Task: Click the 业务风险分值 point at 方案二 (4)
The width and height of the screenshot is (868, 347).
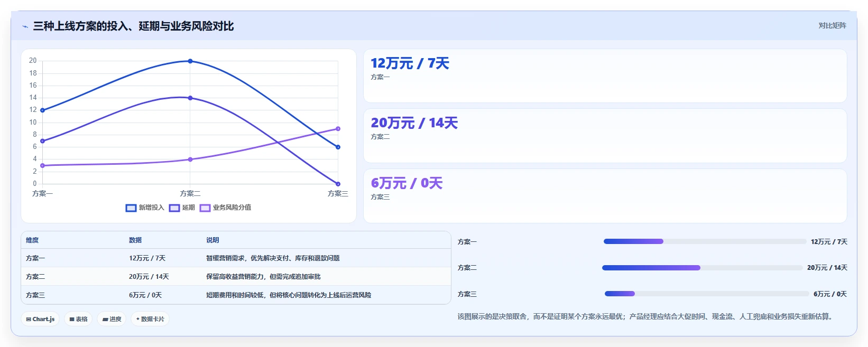Action: pyautogui.click(x=190, y=160)
